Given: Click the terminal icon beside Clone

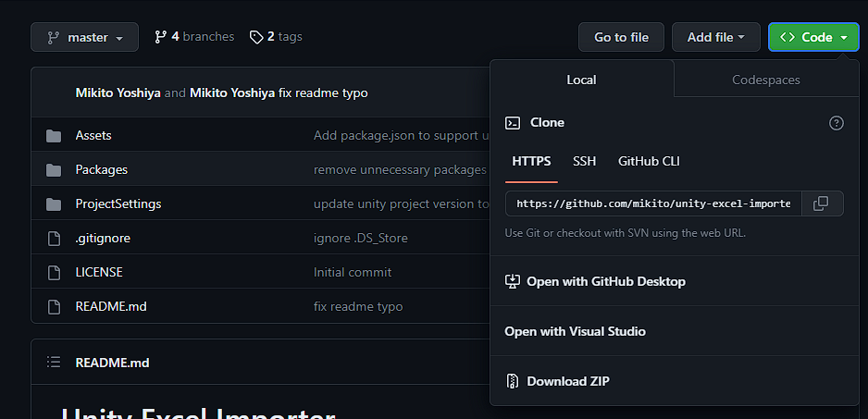Looking at the screenshot, I should (513, 123).
